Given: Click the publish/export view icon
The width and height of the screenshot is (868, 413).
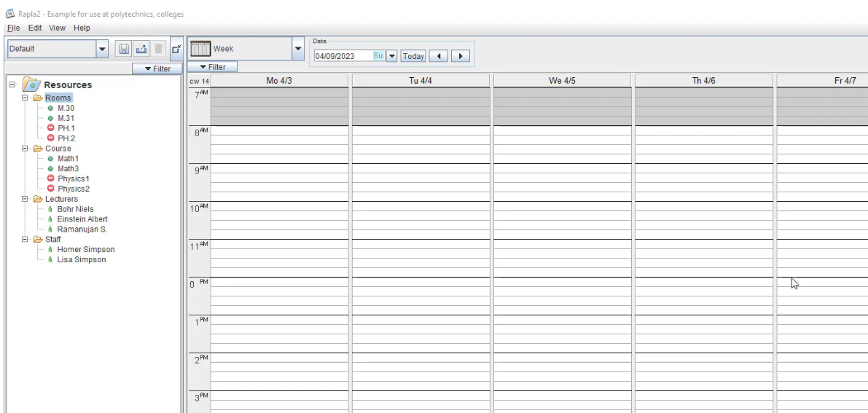Looking at the screenshot, I should 141,49.
